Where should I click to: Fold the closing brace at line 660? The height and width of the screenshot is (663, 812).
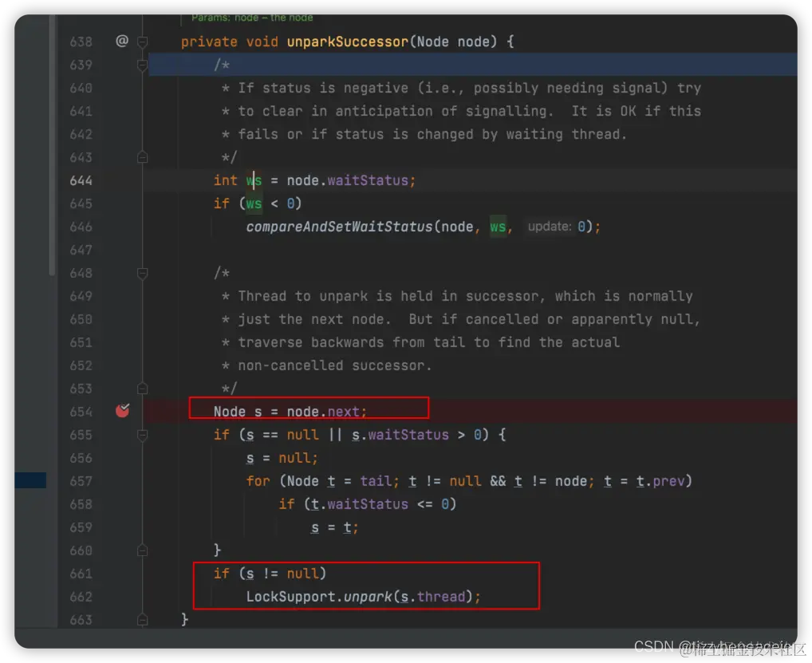coord(143,550)
